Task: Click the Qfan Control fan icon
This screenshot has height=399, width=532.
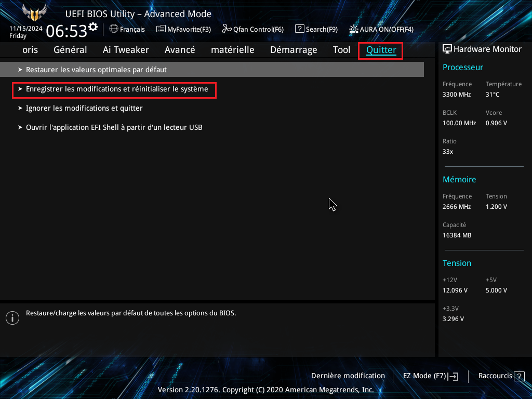Action: pyautogui.click(x=227, y=29)
